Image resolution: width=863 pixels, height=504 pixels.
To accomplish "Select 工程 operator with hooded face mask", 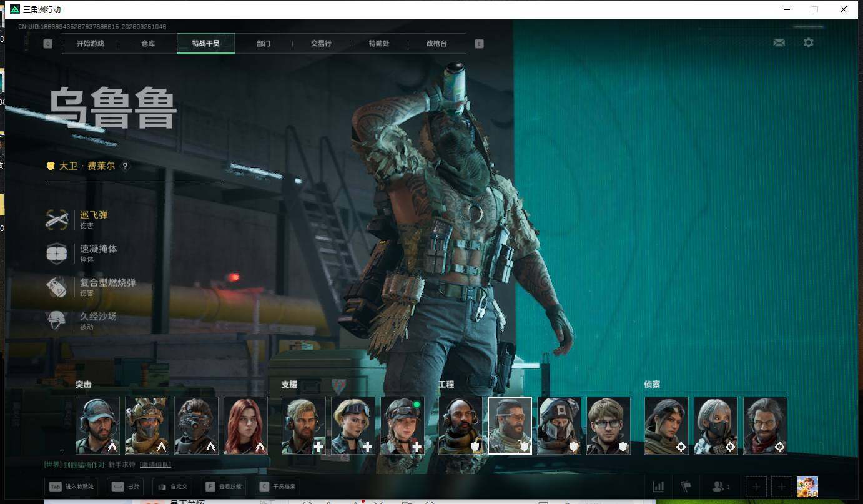I will point(559,425).
